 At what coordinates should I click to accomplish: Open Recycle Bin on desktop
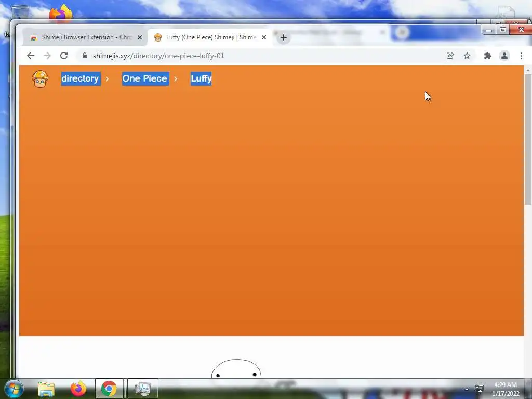pyautogui.click(x=20, y=12)
